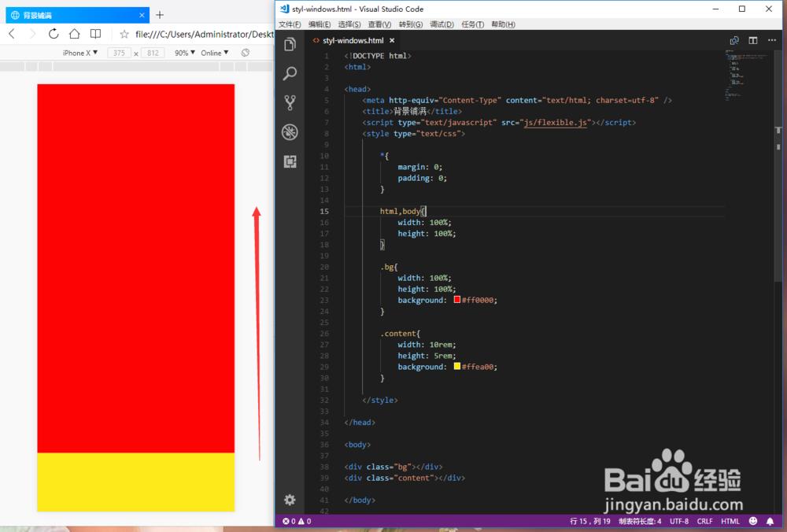
Task: Open the notifications bell
Action: point(770,521)
